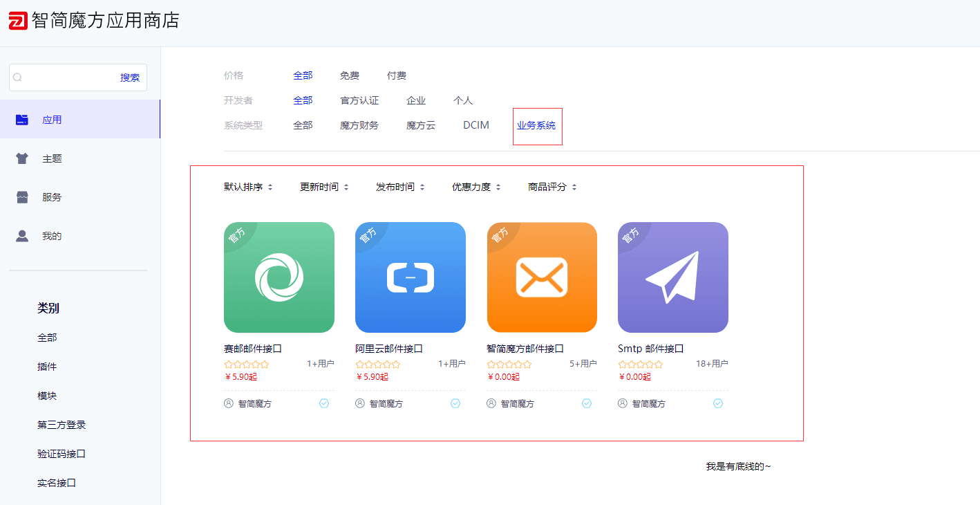Click 18+用户 count on Smtp card
The height and width of the screenshot is (505, 980).
pos(712,364)
